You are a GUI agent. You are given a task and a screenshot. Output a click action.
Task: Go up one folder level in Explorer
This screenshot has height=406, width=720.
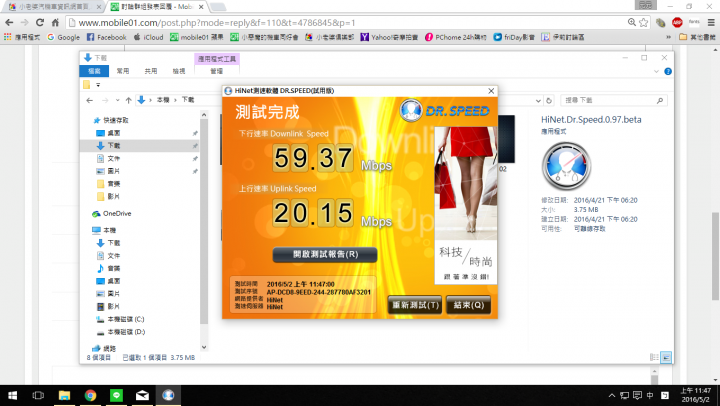pyautogui.click(x=129, y=100)
